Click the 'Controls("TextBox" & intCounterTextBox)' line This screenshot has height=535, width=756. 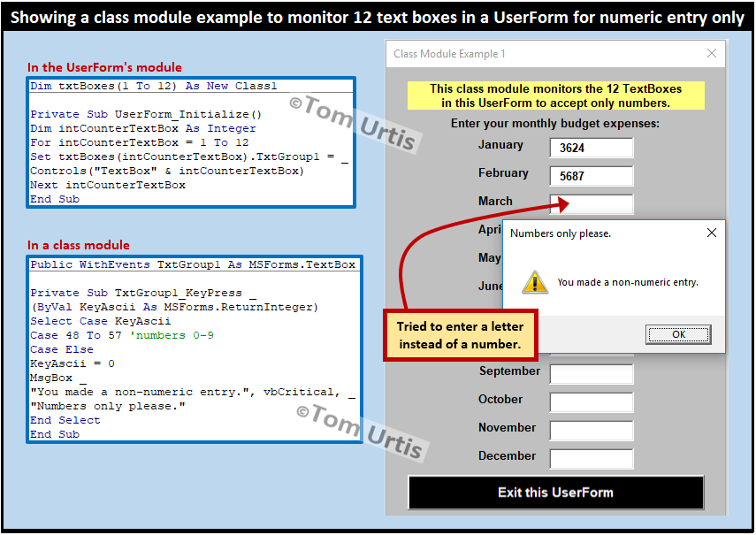167,171
